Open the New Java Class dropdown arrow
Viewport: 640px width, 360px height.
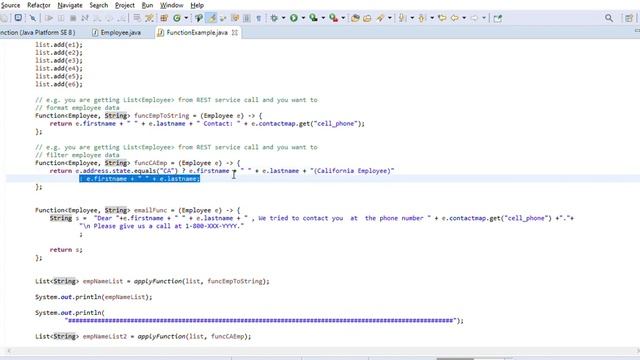186,18
